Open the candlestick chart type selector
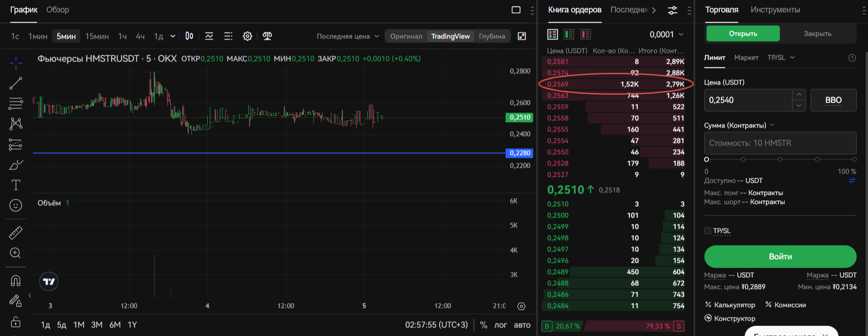The width and height of the screenshot is (868, 336). click(x=189, y=36)
